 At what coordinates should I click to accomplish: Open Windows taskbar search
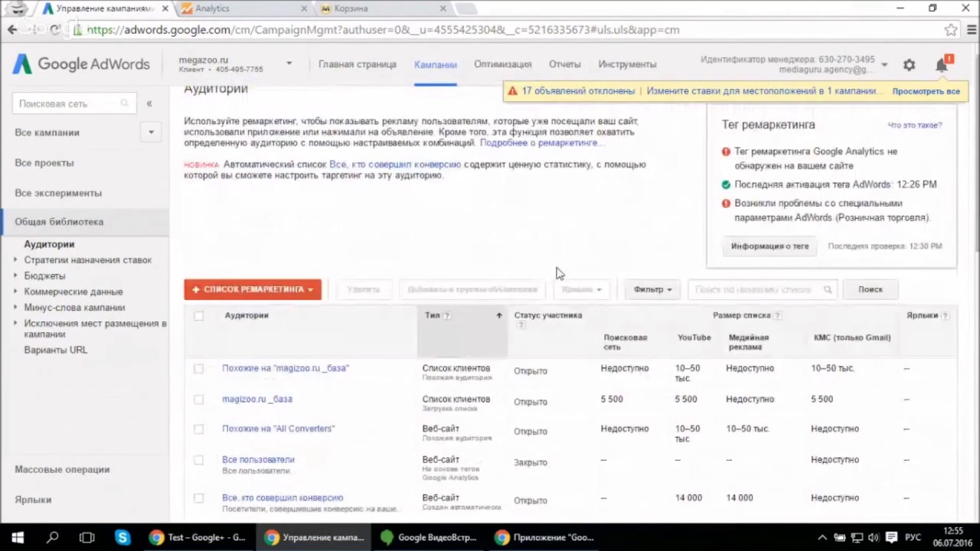click(52, 537)
